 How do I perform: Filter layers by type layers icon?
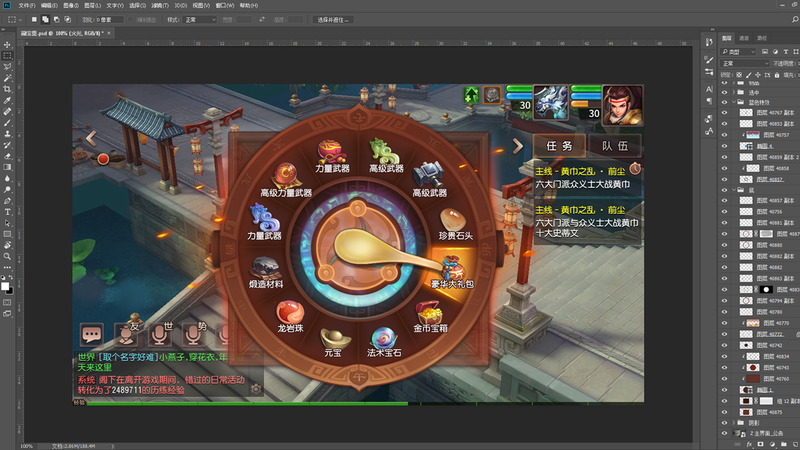pyautogui.click(x=786, y=52)
